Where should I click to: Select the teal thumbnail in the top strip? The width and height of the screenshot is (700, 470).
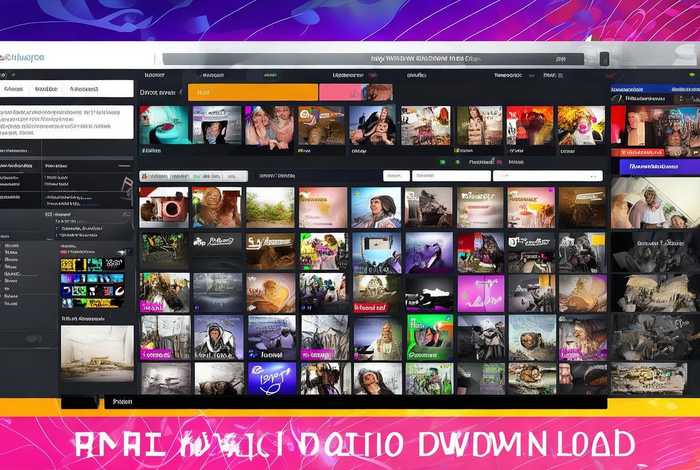pos(164,126)
